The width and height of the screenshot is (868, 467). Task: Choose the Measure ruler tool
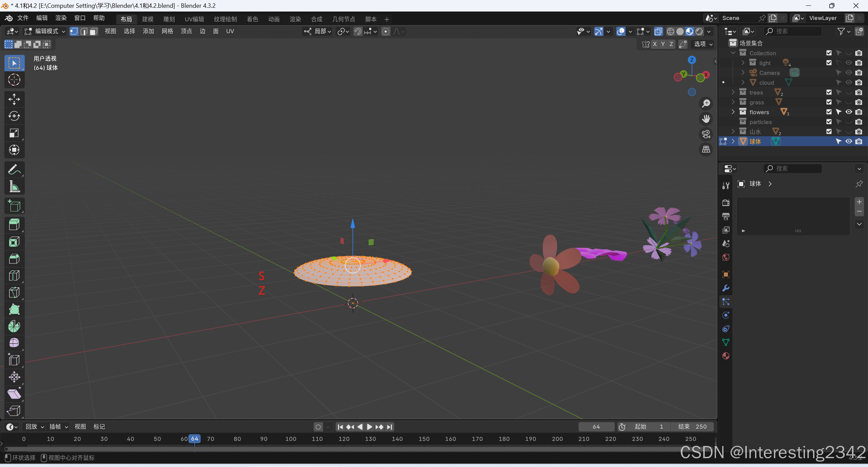coord(14,186)
